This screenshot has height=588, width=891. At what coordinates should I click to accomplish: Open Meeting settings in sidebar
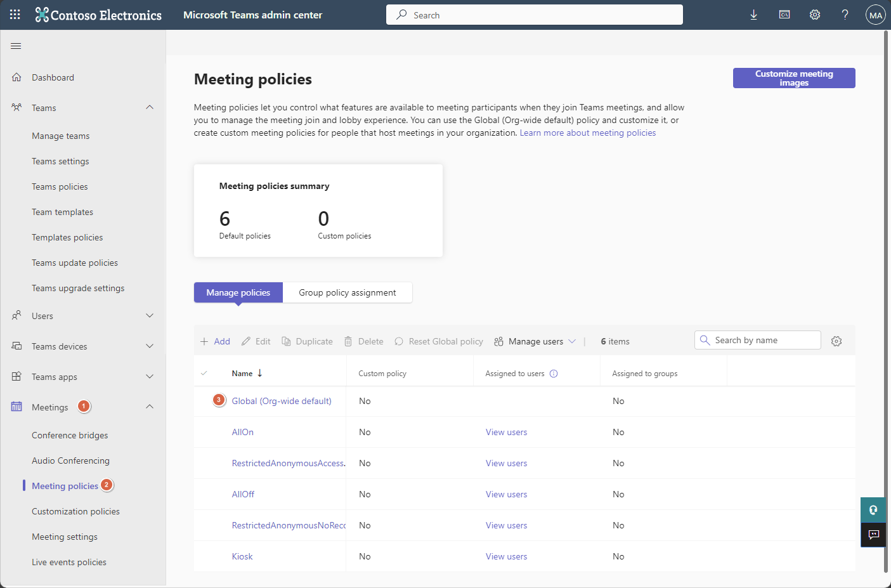[x=65, y=537]
